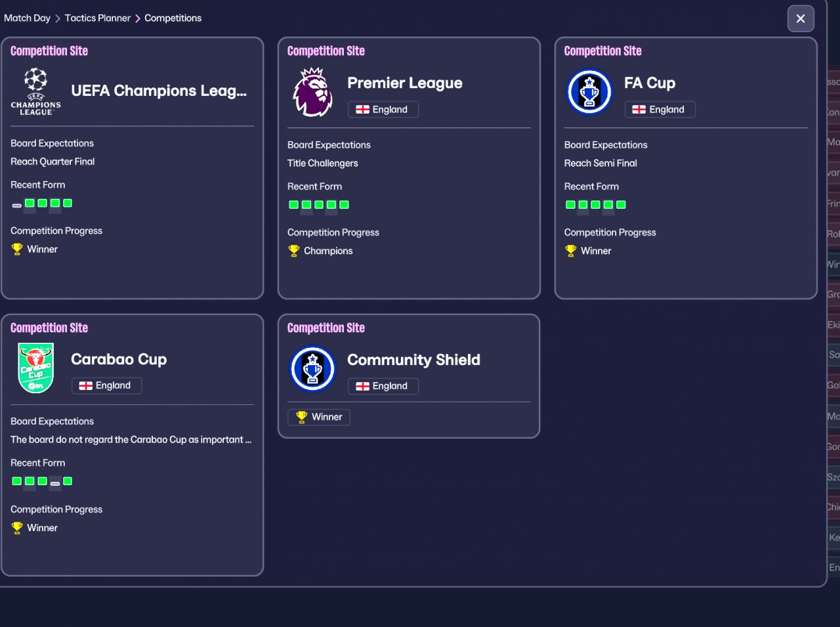The width and height of the screenshot is (840, 627).
Task: Click Competition Progress label in Carabao Cup card
Action: tap(56, 509)
